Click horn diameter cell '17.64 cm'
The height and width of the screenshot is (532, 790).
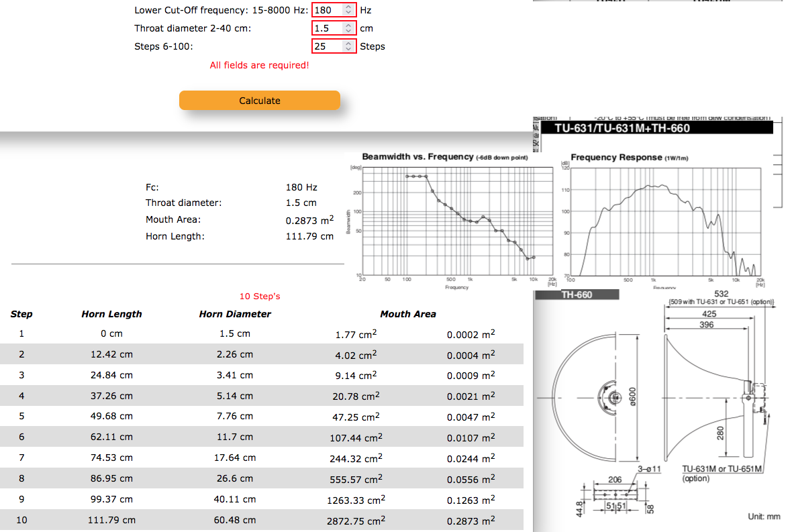coord(235,458)
